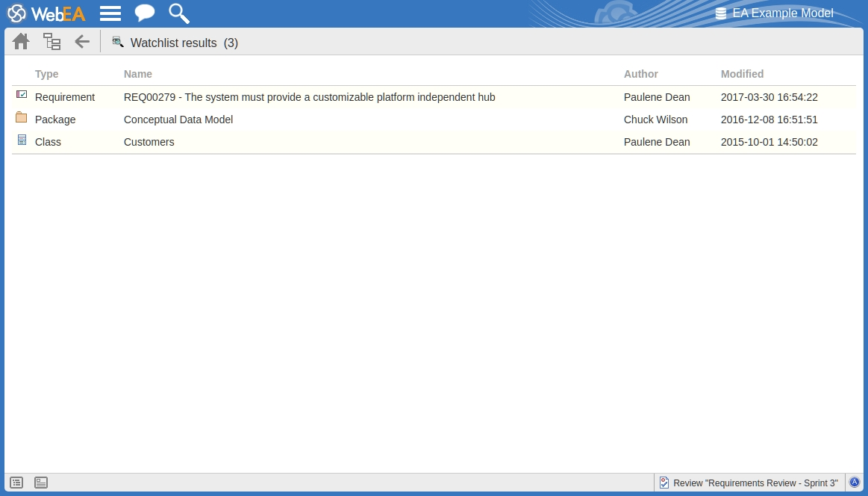This screenshot has height=496, width=868.
Task: Click the WebEA logo
Action: pyautogui.click(x=46, y=13)
